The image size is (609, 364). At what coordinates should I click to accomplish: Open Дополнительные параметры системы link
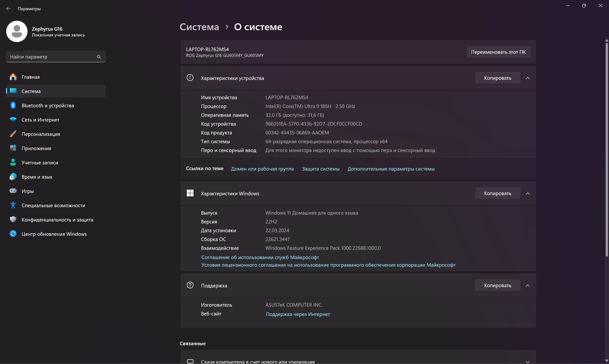pos(391,169)
